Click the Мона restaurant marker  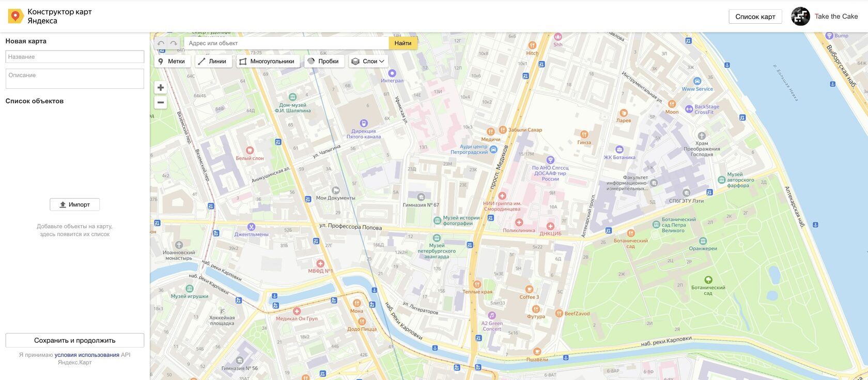click(x=357, y=303)
